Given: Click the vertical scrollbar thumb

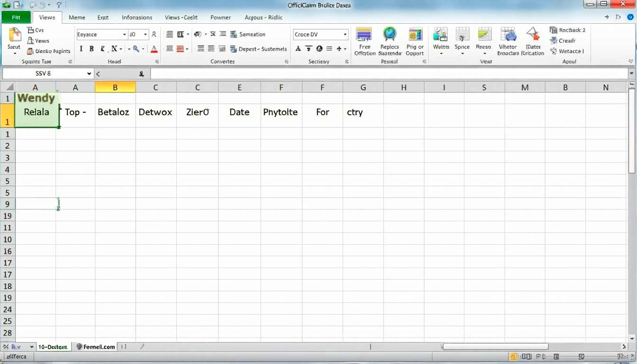Looking at the screenshot, I should coord(631,130).
